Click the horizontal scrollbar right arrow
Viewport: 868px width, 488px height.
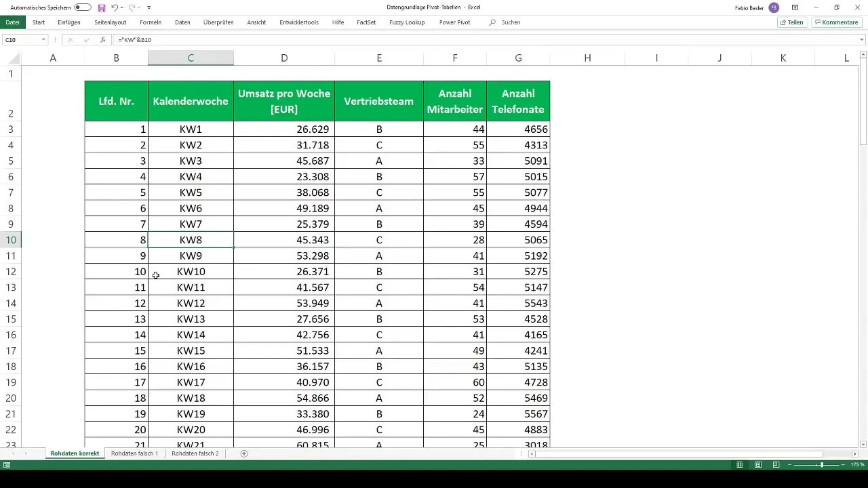pos(854,453)
